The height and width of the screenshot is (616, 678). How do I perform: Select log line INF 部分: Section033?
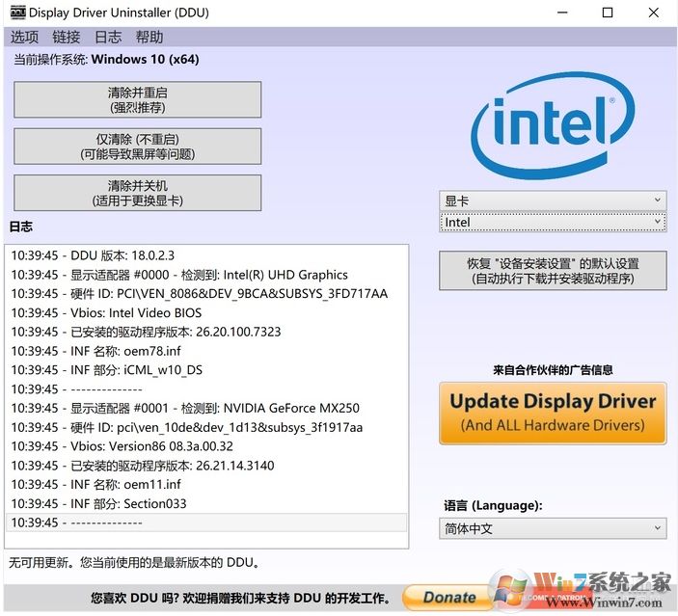tap(206, 503)
